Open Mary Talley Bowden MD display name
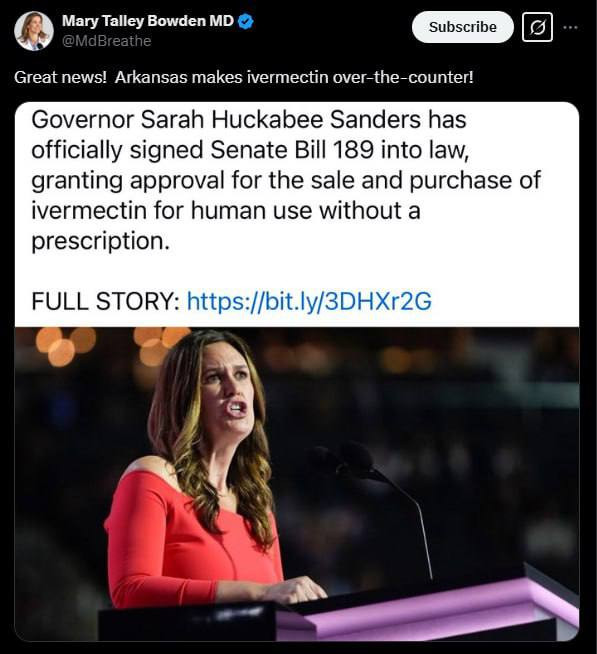This screenshot has height=654, width=597. click(x=148, y=21)
